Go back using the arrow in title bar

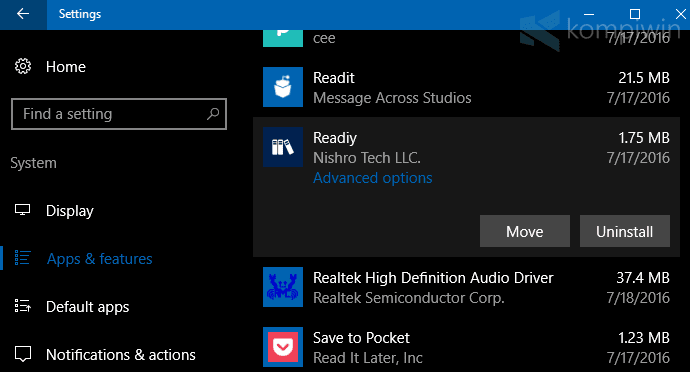pos(23,14)
